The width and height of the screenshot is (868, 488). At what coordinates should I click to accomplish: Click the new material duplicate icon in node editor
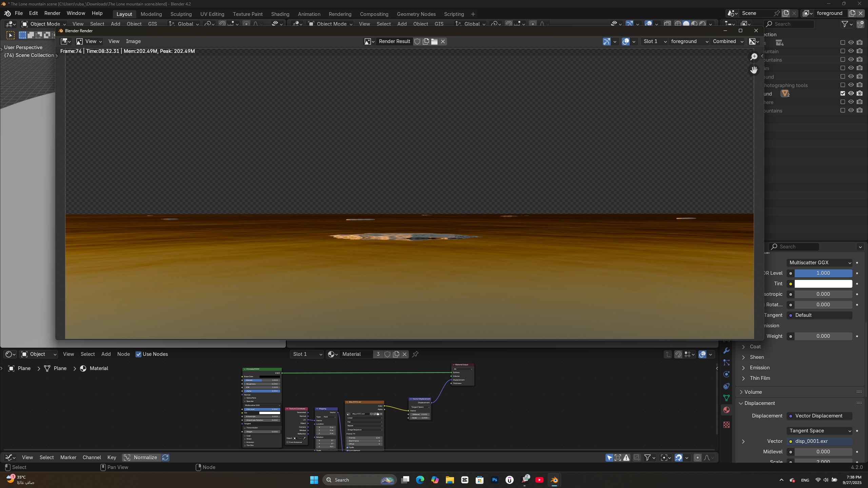coord(396,354)
